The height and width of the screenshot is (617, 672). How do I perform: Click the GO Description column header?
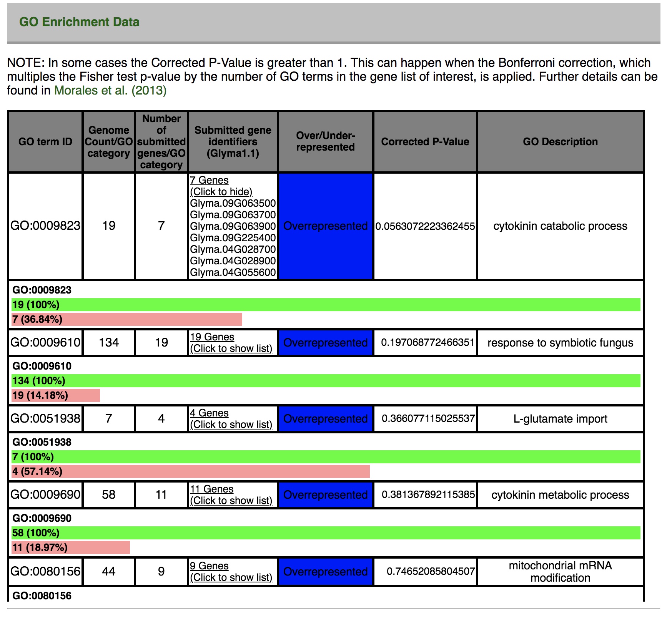click(x=560, y=142)
